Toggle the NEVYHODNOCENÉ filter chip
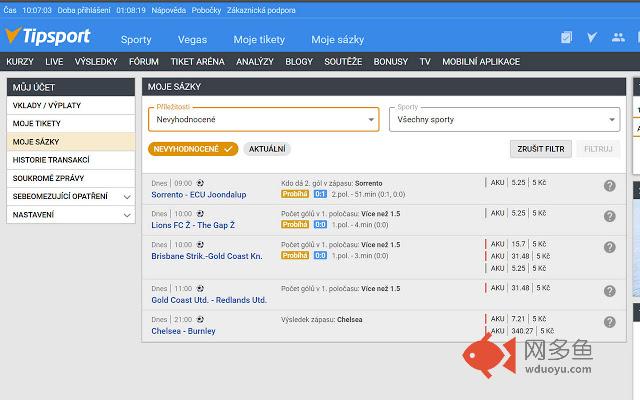640x400 pixels. (193, 149)
